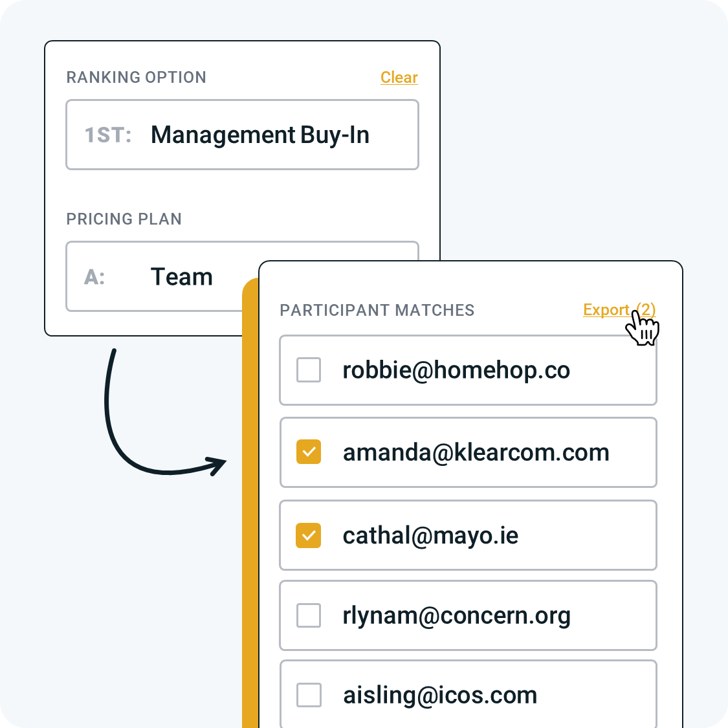Open the Management Buy-In ranking selector

click(243, 135)
